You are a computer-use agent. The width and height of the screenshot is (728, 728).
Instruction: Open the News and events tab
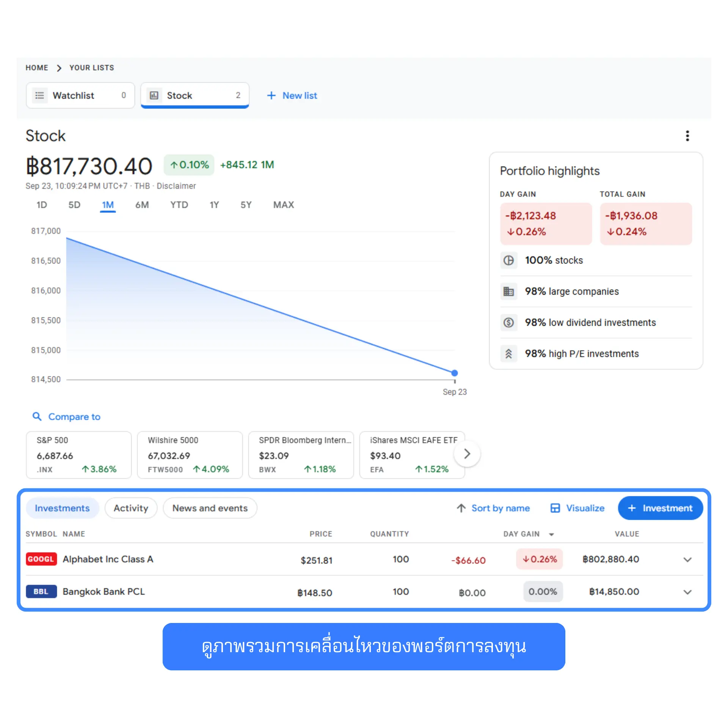tap(210, 508)
